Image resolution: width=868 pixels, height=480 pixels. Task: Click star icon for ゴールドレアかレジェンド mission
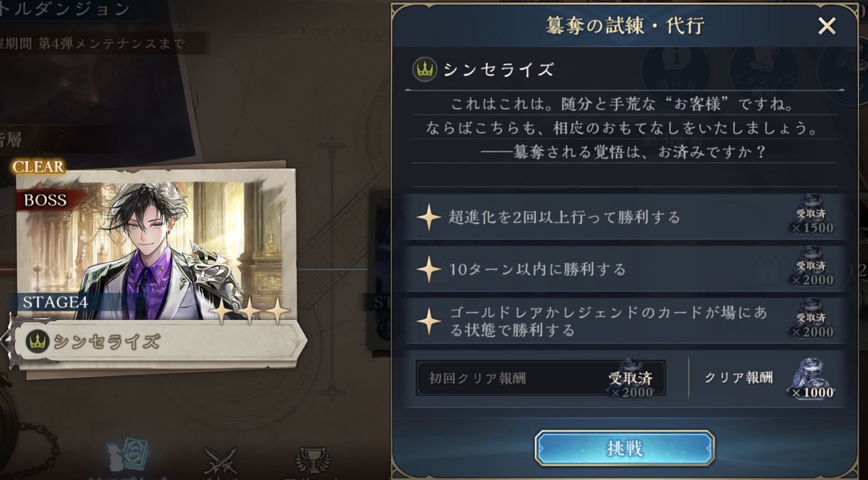429,321
